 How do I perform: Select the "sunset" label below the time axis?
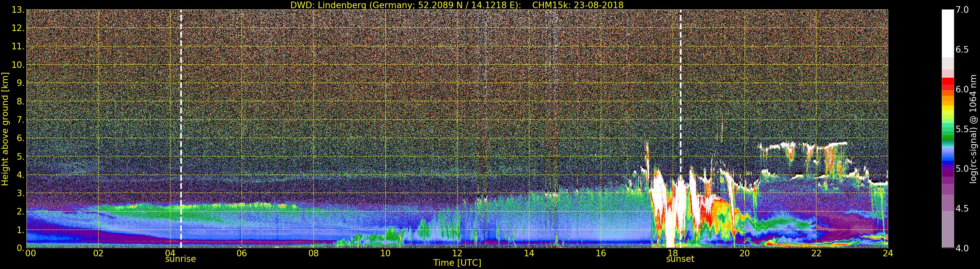(x=680, y=259)
